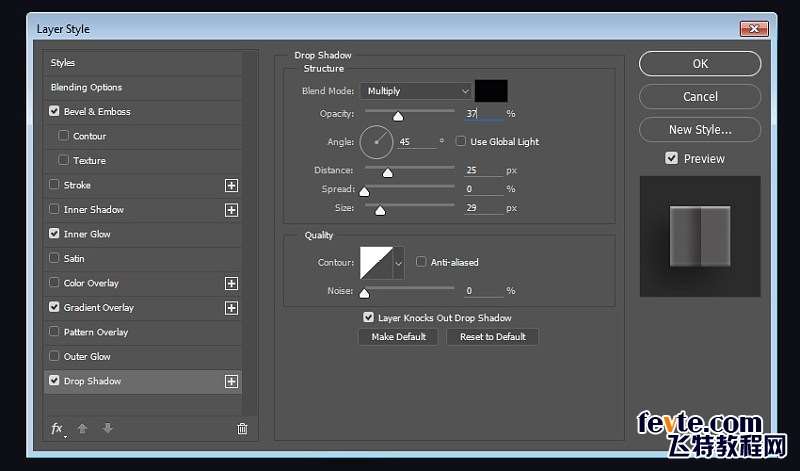This screenshot has height=471, width=800.
Task: Click the Opacity value field
Action: [484, 114]
